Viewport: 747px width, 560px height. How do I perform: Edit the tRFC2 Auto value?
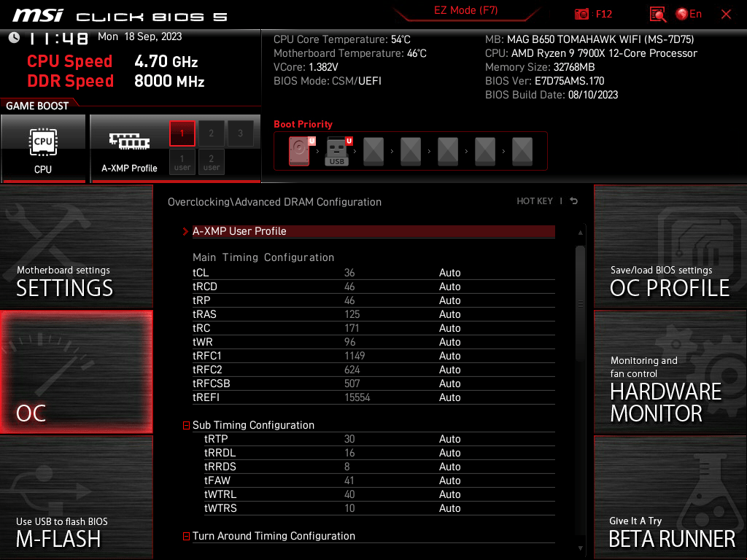[x=449, y=370]
